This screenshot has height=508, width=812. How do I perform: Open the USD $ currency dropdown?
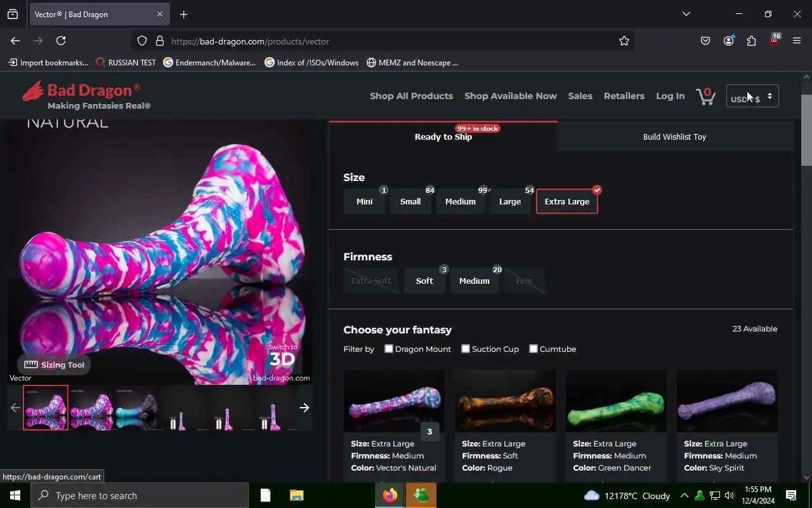[752, 97]
